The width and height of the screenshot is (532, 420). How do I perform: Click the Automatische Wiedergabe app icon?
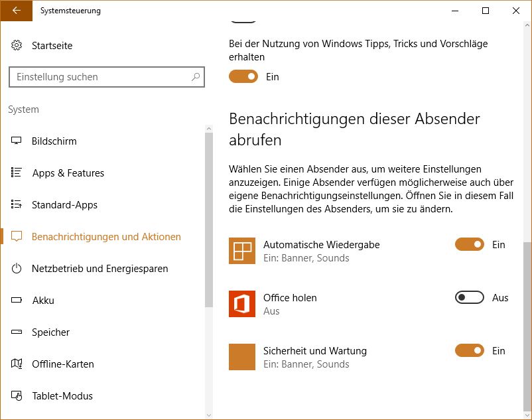point(242,251)
